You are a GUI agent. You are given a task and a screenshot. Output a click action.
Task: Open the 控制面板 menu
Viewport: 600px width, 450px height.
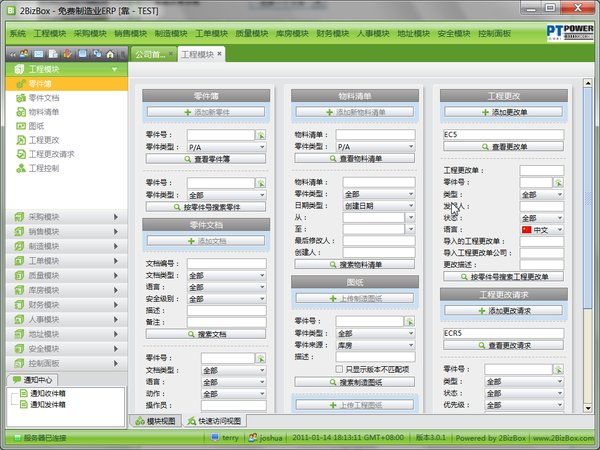tap(494, 34)
